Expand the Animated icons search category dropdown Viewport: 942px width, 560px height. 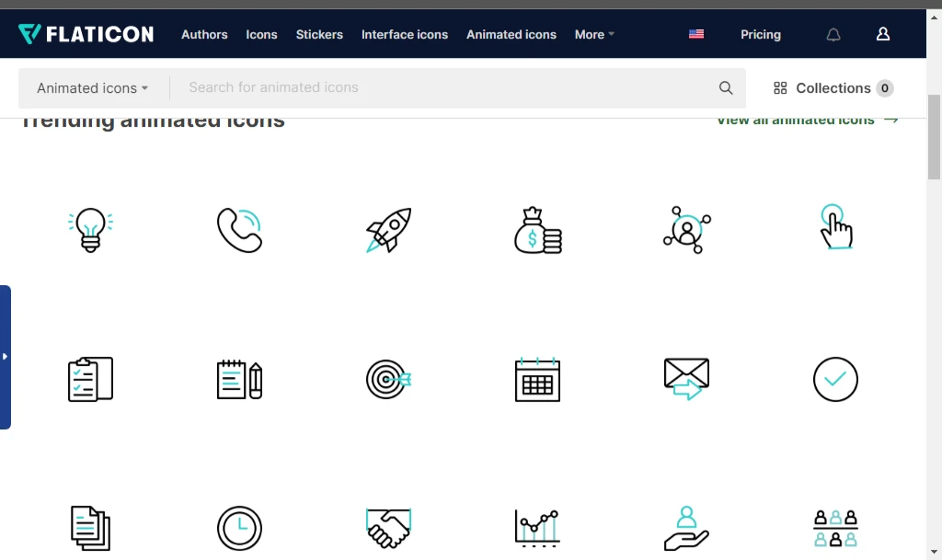[x=93, y=88]
